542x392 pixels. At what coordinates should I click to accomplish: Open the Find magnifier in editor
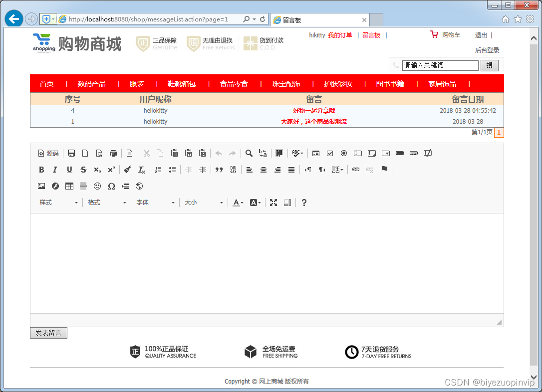249,153
